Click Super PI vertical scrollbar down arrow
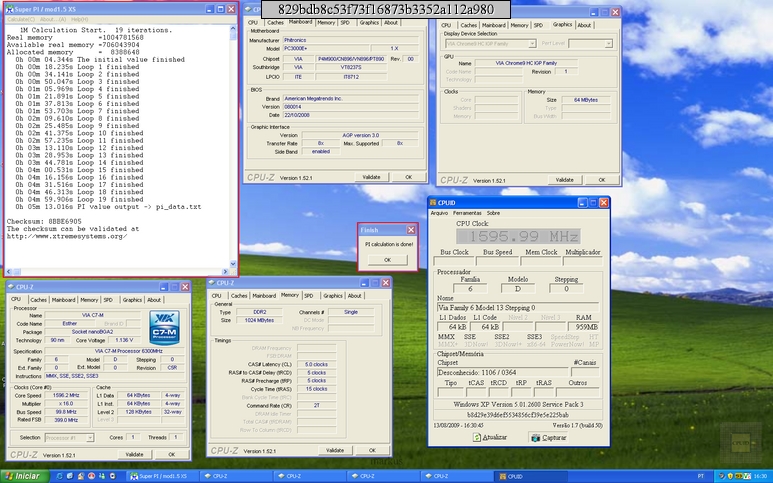The height and width of the screenshot is (483, 773). 233,264
